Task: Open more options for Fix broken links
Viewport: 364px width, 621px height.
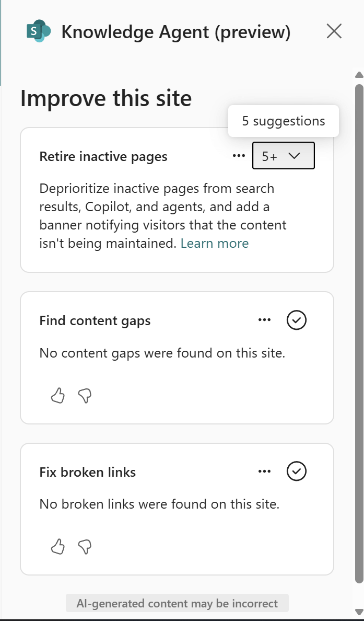Action: click(264, 471)
